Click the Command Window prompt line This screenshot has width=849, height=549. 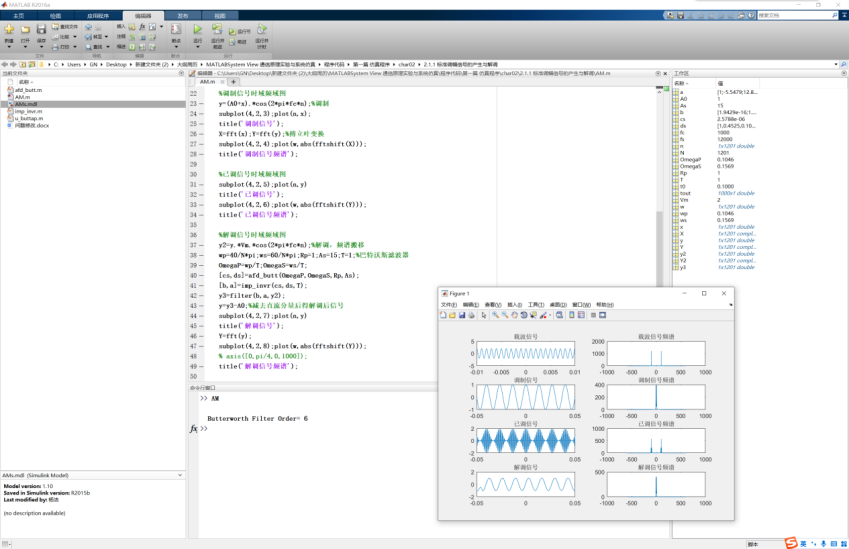pyautogui.click(x=319, y=428)
